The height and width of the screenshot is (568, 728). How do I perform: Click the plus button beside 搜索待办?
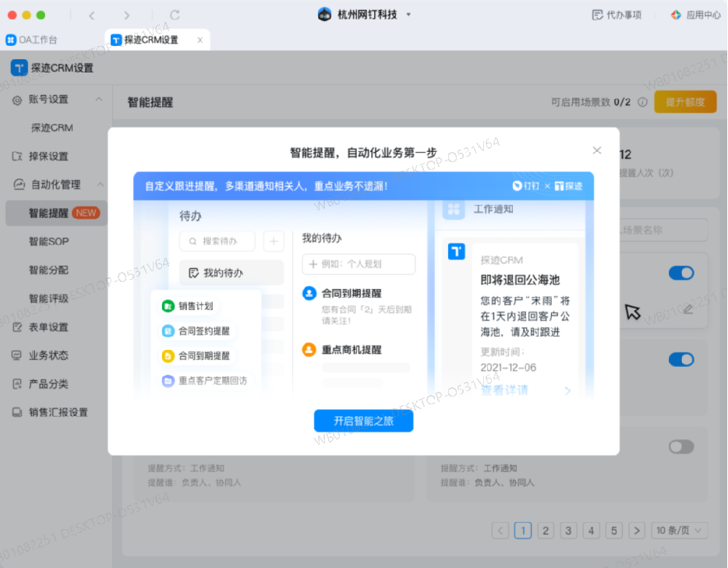tap(274, 242)
